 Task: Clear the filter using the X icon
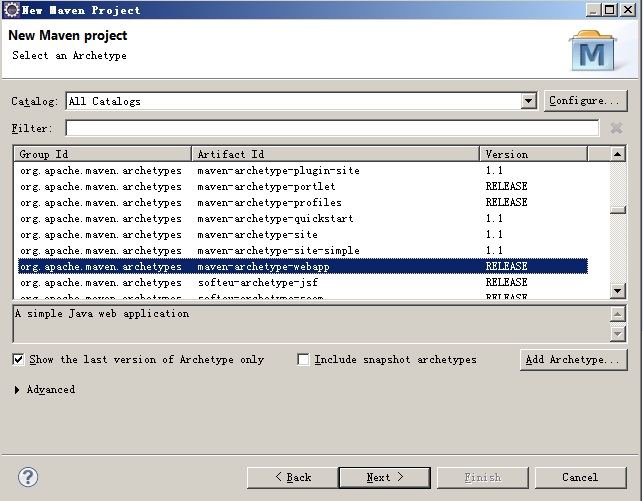(x=616, y=128)
